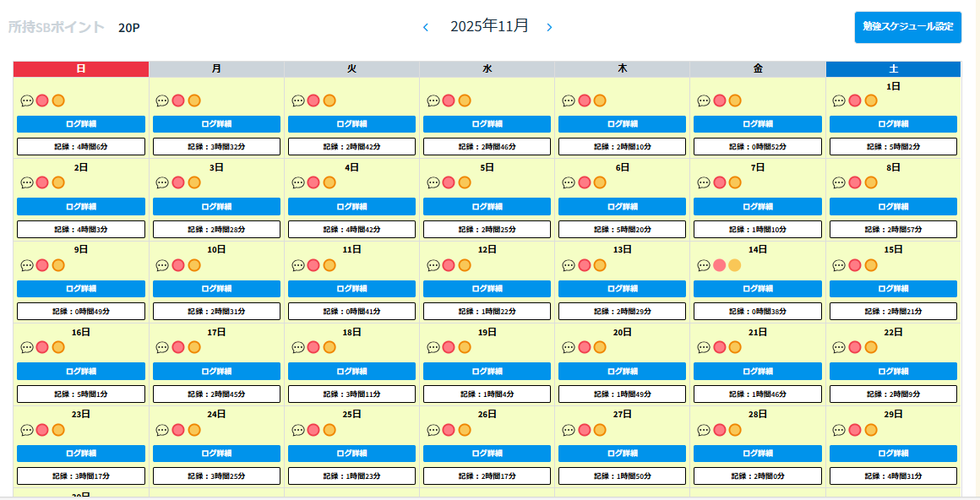Screen dimensions: 980x500
Task: Open 勉強スケジュール設定 button
Action: pos(907,27)
